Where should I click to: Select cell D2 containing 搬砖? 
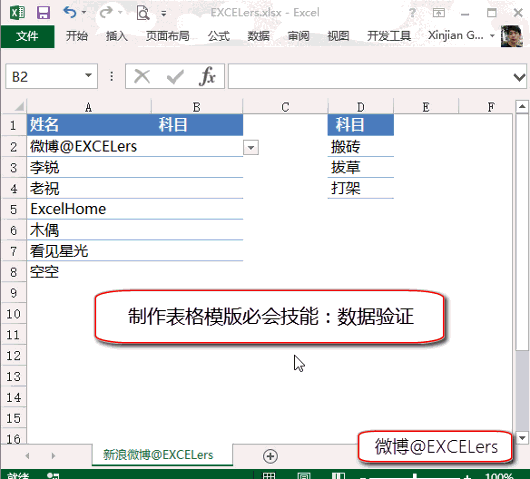coord(361,146)
